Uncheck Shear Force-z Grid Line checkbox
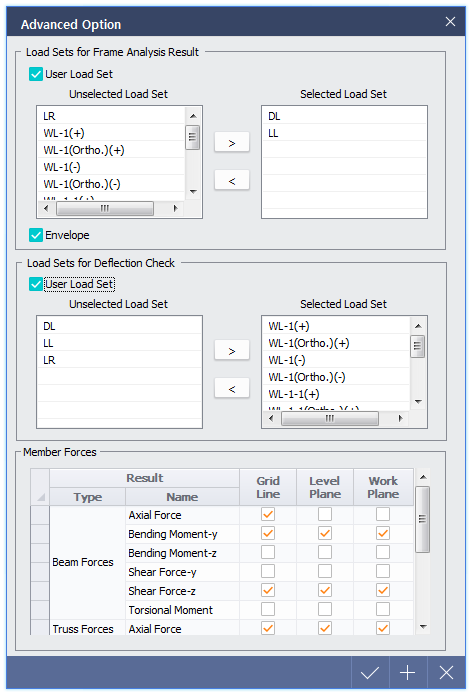The height and width of the screenshot is (695, 472). tap(268, 590)
